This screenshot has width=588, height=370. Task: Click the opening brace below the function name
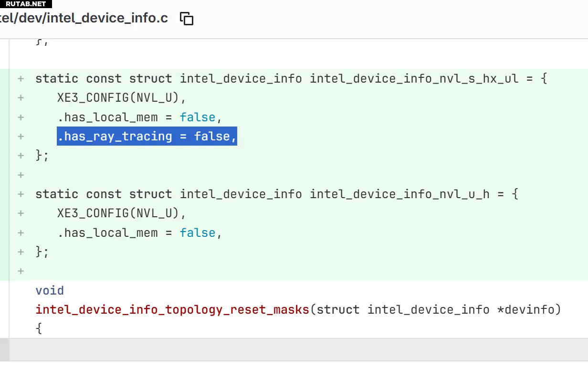pos(39,329)
